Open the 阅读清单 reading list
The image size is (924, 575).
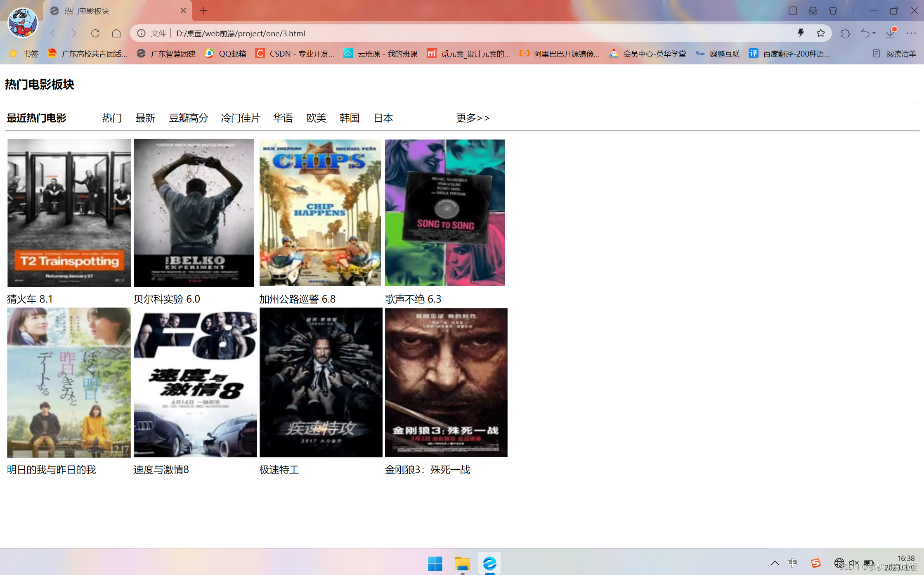(x=894, y=54)
